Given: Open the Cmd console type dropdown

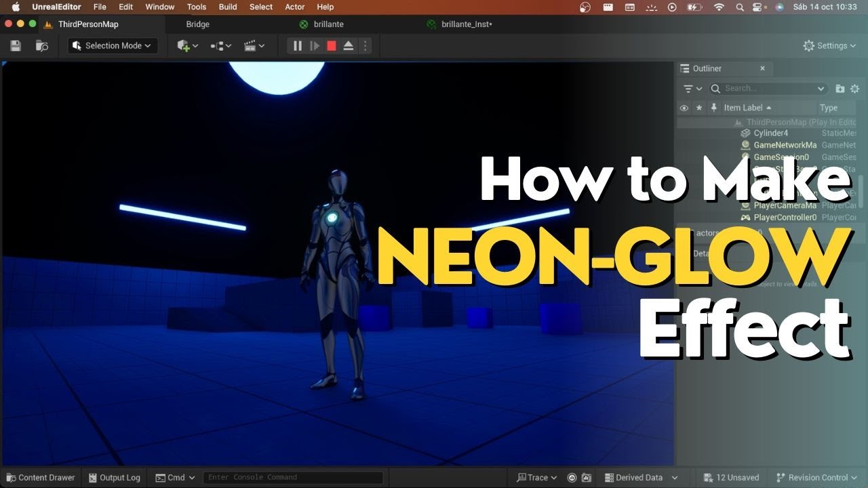Looking at the screenshot, I should click(176, 478).
